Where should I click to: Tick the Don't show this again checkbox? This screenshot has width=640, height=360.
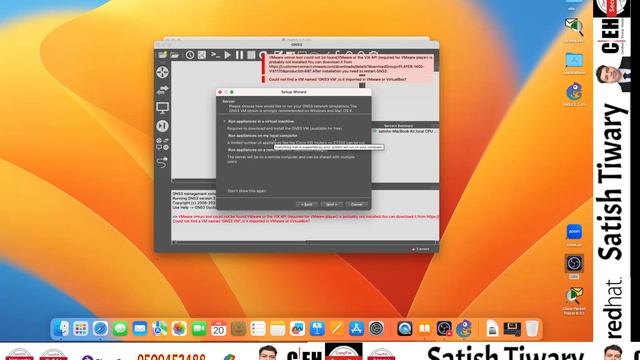pos(247,191)
